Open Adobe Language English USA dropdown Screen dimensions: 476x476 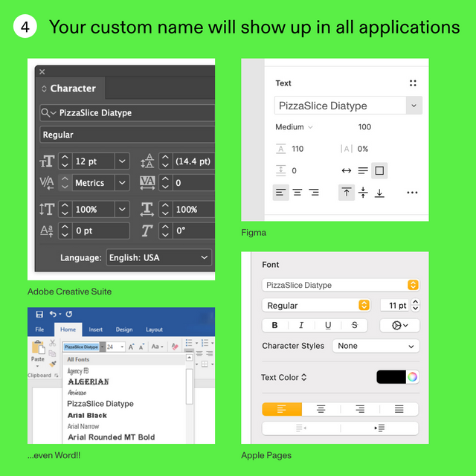158,257
